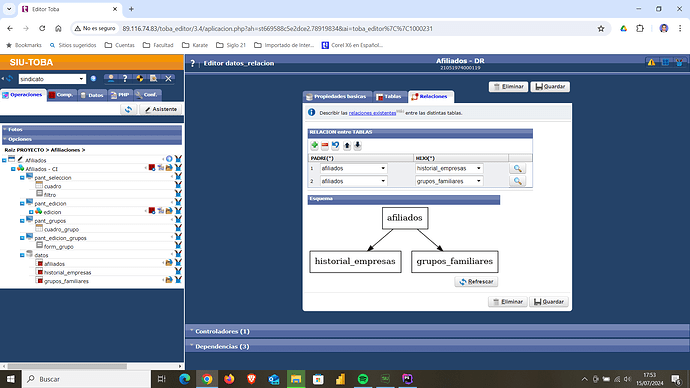The image size is (690, 388).
Task: Click the horizontal scrollbar of the left panel
Action: [x=67, y=366]
